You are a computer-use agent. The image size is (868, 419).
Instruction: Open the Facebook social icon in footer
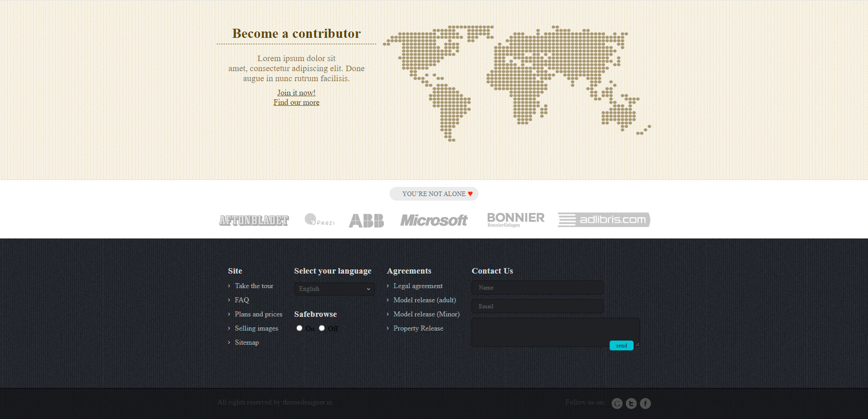point(645,403)
